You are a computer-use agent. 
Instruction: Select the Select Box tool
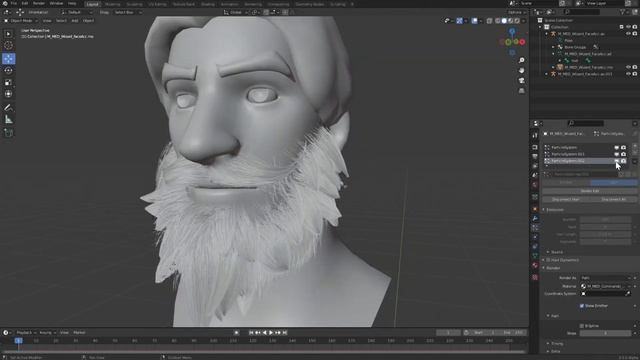click(8, 34)
